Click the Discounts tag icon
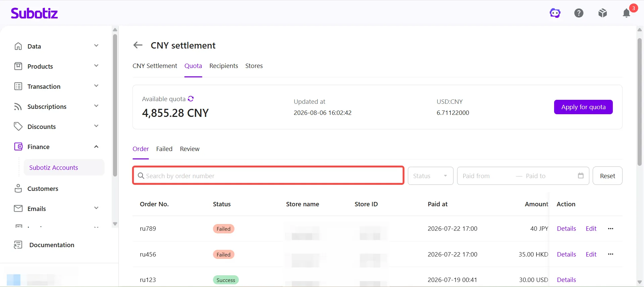This screenshot has height=287, width=644. point(18,127)
